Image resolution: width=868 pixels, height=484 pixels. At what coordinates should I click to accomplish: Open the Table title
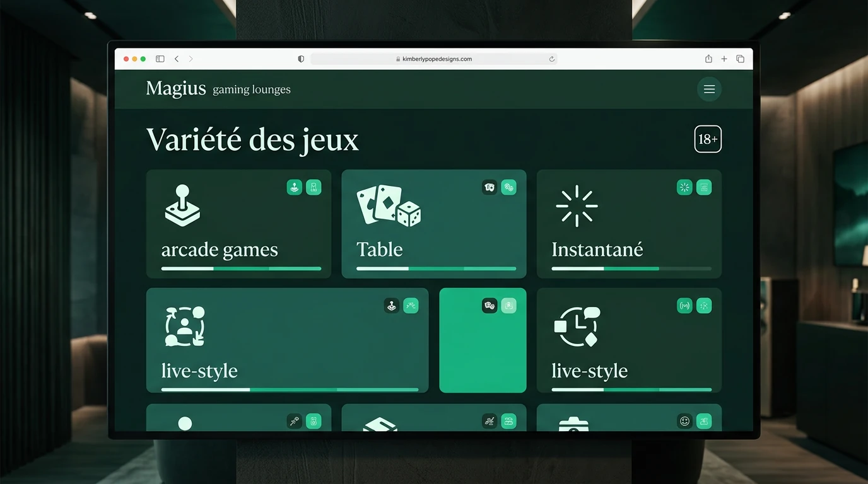(379, 250)
